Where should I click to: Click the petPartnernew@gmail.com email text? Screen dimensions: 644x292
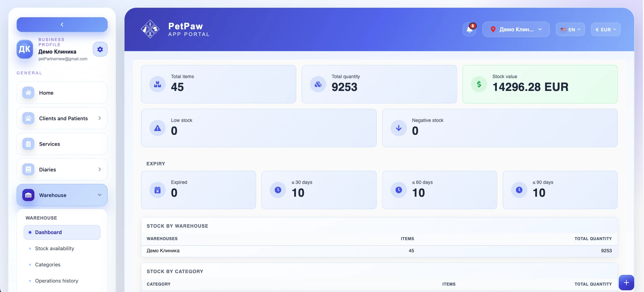[x=63, y=59]
